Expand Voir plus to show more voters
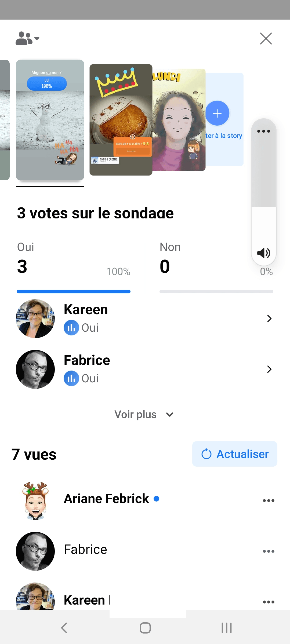 (x=144, y=415)
